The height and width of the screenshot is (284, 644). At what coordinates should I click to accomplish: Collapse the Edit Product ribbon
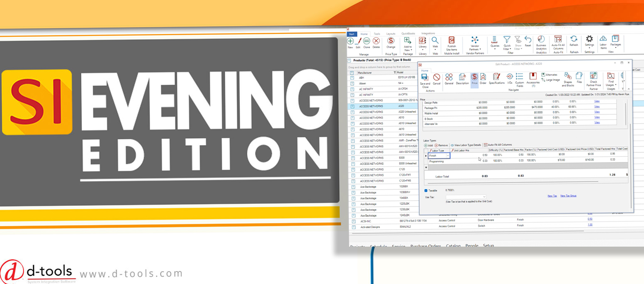tap(629, 89)
